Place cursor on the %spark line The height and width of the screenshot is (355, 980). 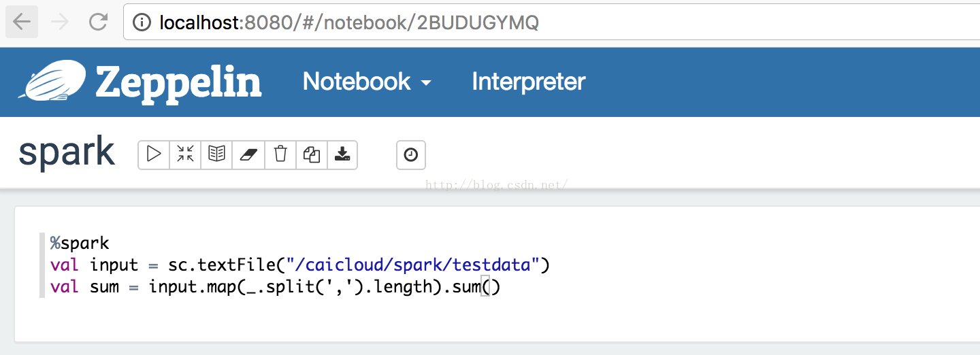coord(80,243)
